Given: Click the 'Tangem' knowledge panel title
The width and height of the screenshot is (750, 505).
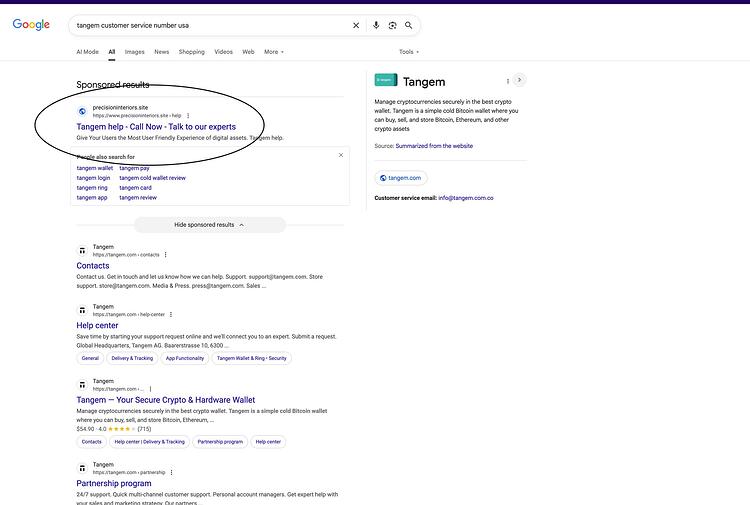Looking at the screenshot, I should click(x=424, y=82).
